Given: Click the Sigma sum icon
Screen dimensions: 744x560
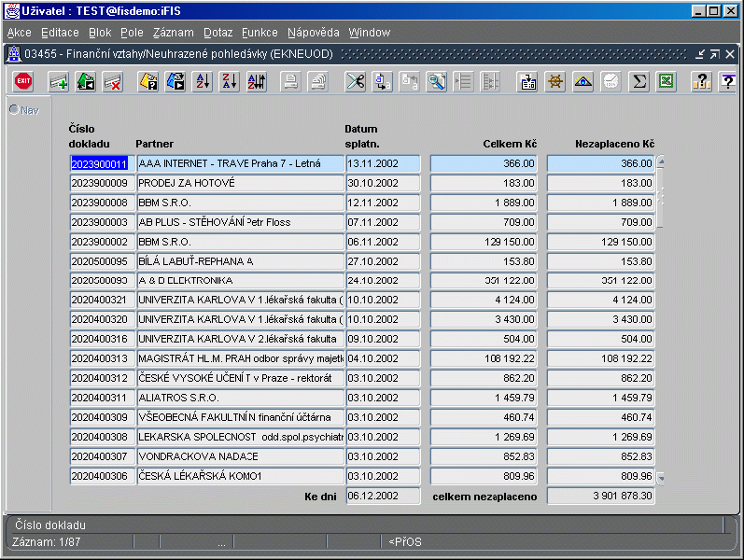Looking at the screenshot, I should click(639, 81).
